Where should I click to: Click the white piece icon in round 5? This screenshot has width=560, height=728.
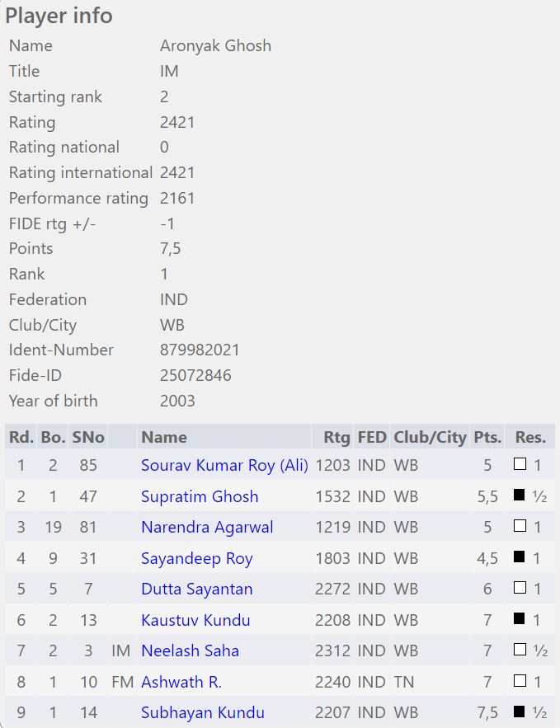(x=520, y=588)
